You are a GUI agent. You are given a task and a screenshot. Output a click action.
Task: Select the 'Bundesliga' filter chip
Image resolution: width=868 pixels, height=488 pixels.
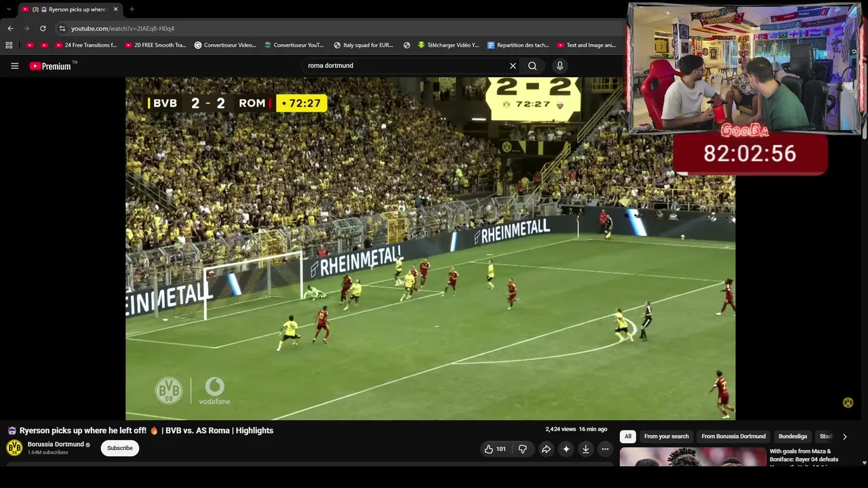coord(793,436)
